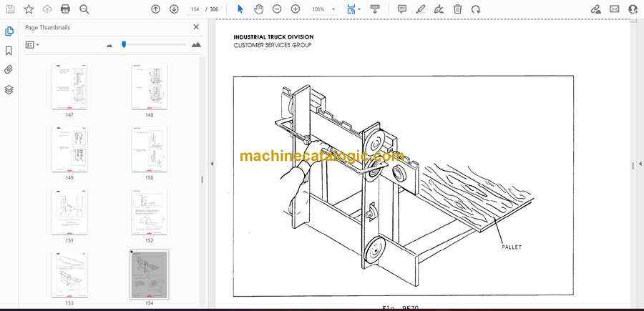Toggle the Attachments paperclip panel
This screenshot has width=644, height=311.
tap(9, 70)
